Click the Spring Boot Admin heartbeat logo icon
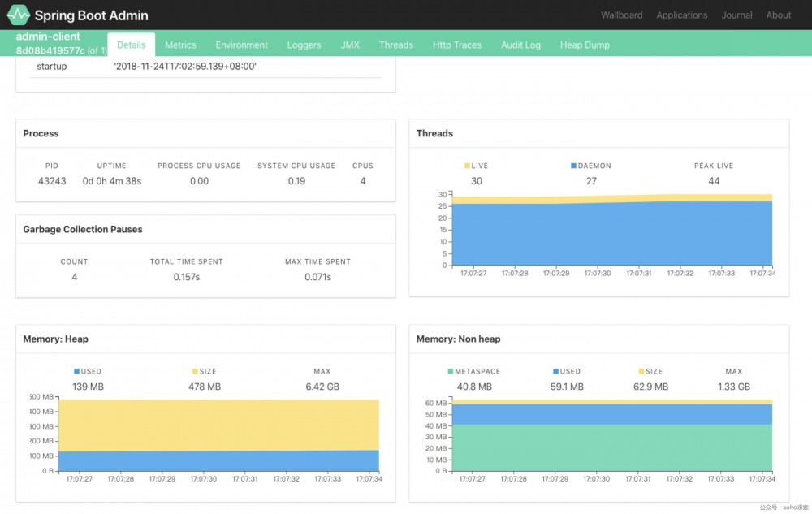Screen dimensions: 812x514 click(17, 14)
